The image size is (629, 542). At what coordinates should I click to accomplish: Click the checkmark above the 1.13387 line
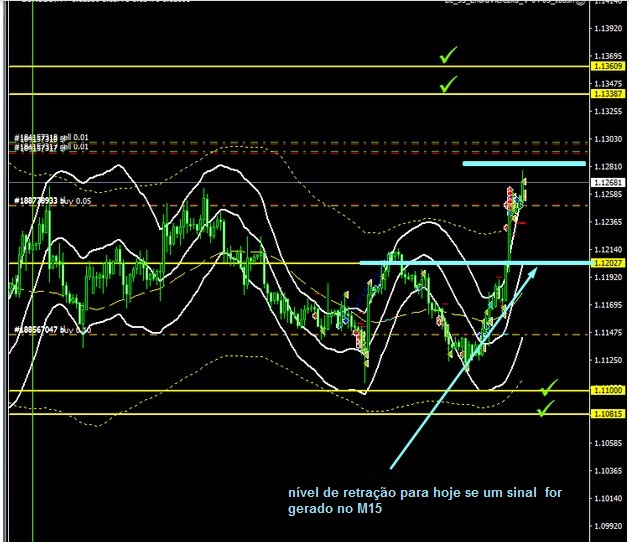[x=449, y=84]
